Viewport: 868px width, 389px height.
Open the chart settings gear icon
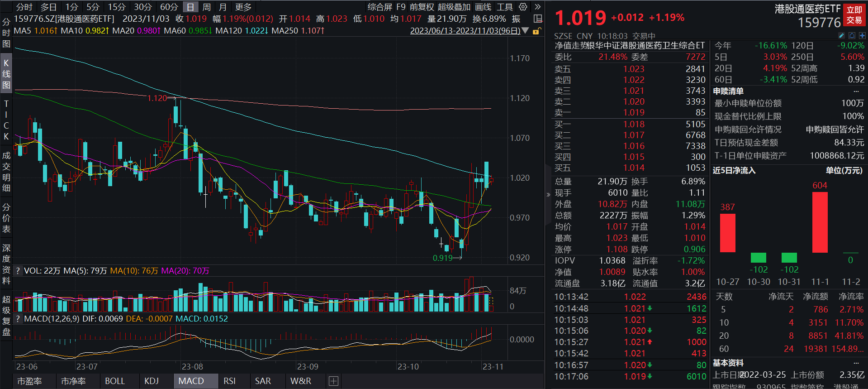[523, 7]
